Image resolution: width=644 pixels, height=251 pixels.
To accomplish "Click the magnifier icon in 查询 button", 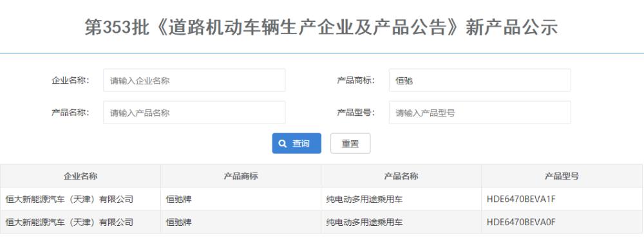I will pos(283,144).
